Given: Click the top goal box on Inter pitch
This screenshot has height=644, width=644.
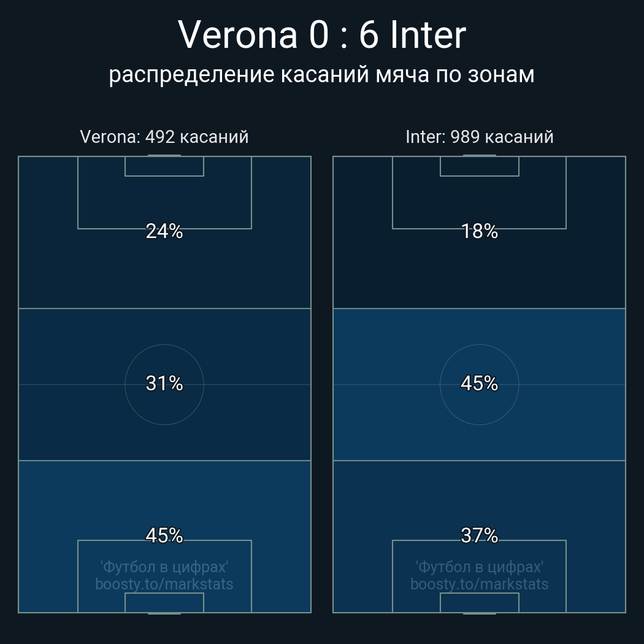Looking at the screenshot, I should pyautogui.click(x=480, y=166).
